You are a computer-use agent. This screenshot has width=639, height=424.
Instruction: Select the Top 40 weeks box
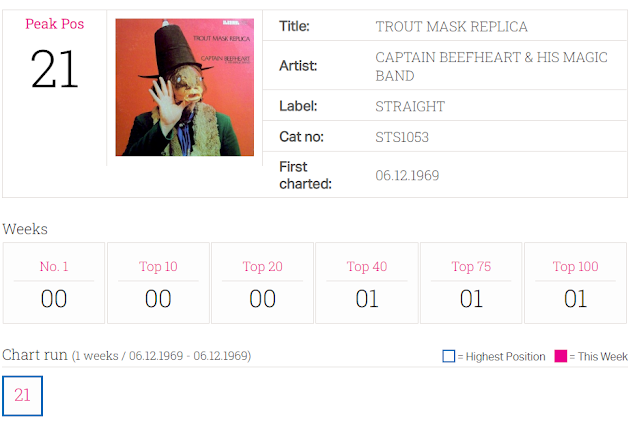tap(367, 283)
